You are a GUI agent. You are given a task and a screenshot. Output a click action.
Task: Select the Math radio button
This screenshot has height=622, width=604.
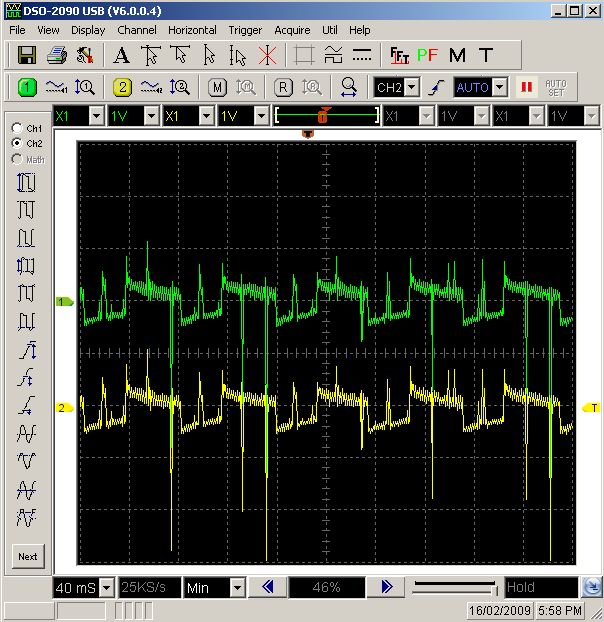point(17,159)
